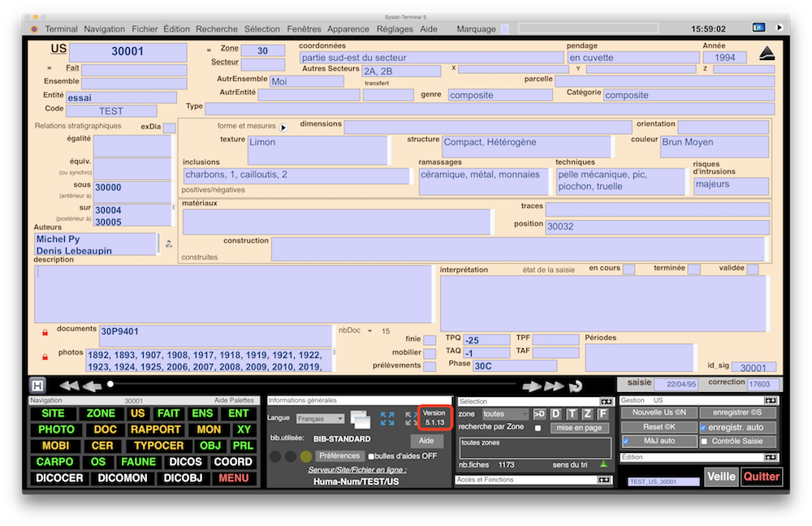Check the 'terminée' box
This screenshot has width=812, height=526.
pyautogui.click(x=694, y=269)
